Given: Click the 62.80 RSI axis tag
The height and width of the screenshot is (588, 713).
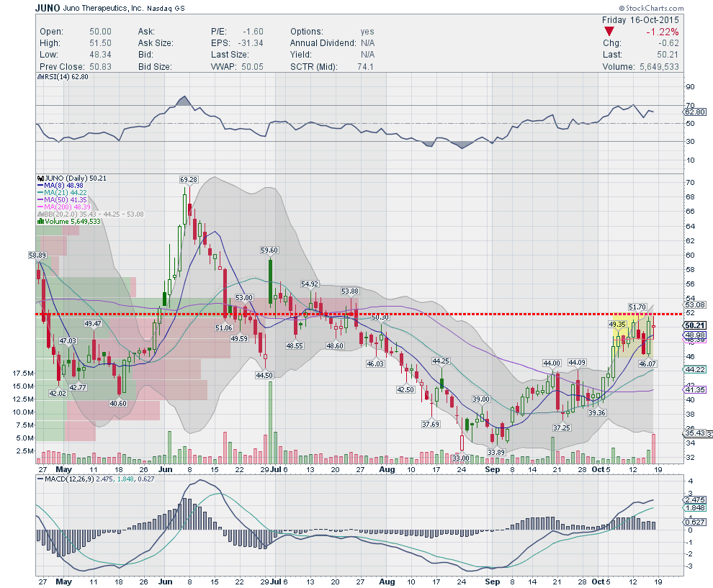Looking at the screenshot, I should coord(695,112).
